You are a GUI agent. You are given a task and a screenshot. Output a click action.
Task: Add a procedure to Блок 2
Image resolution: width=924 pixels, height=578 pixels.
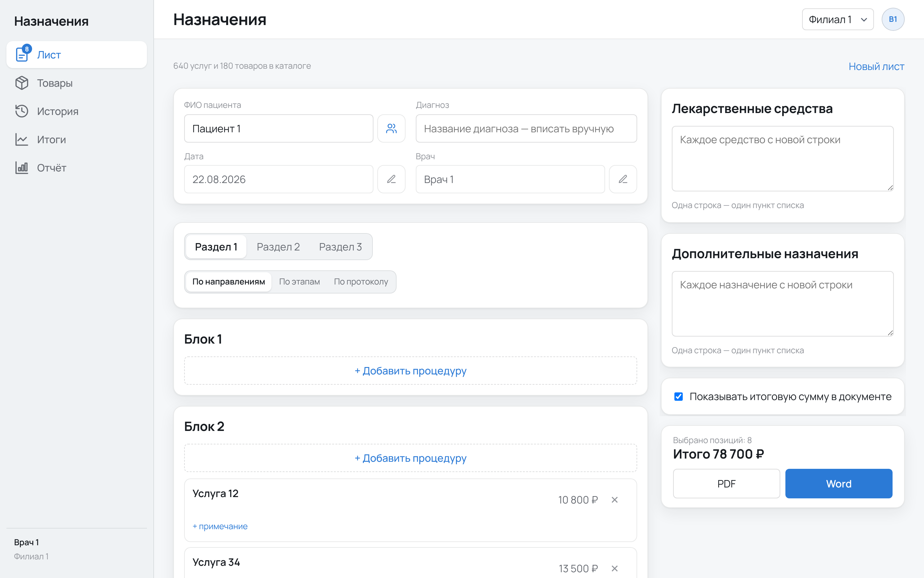click(x=410, y=458)
